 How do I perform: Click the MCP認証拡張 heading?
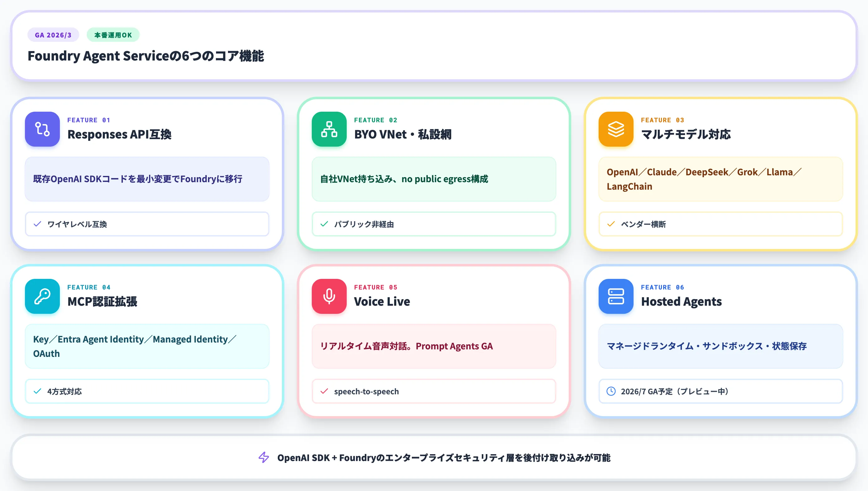(x=102, y=301)
